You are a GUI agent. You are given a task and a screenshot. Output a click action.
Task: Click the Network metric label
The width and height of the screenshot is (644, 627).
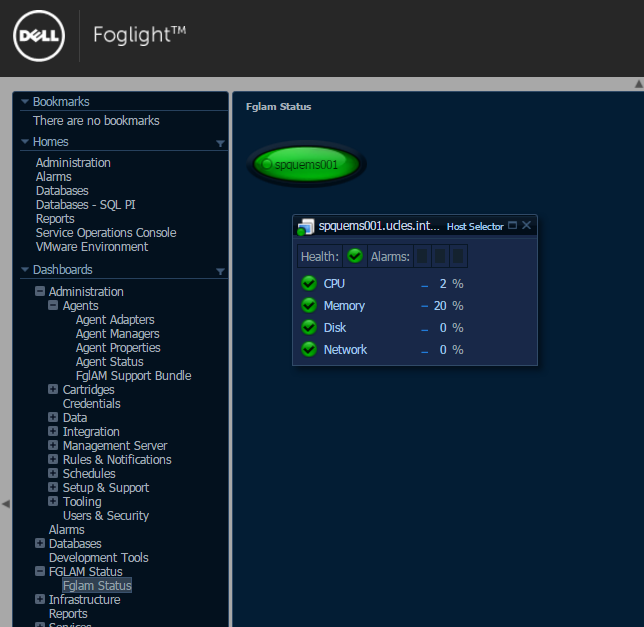(x=345, y=349)
